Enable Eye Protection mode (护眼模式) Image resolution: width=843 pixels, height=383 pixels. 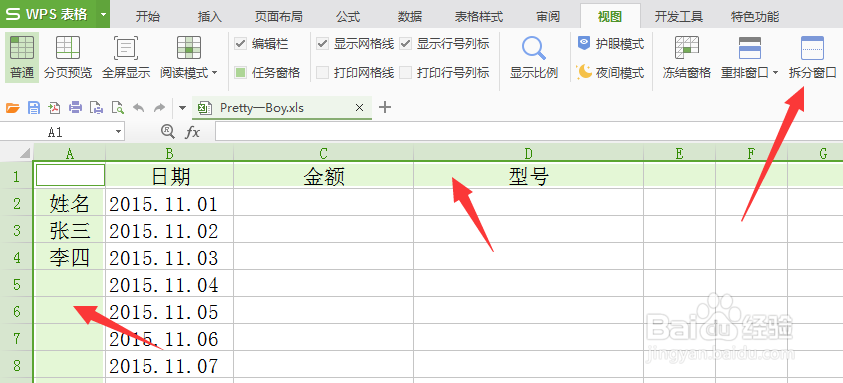(x=611, y=44)
